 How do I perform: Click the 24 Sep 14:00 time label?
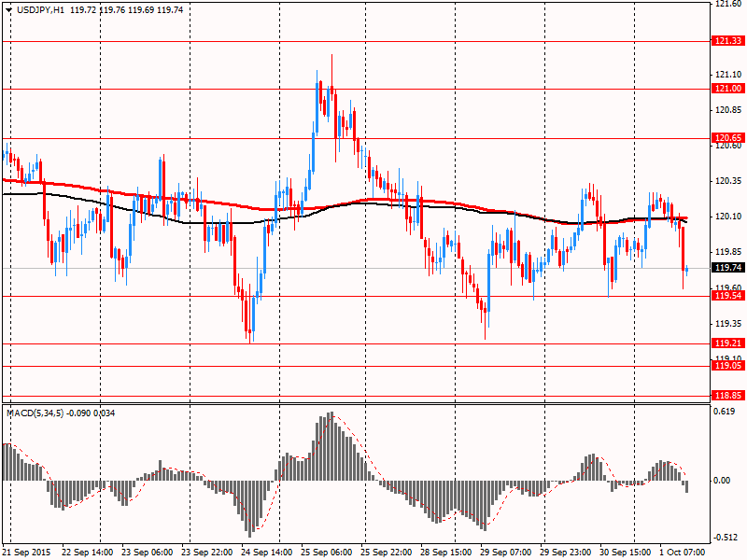(x=269, y=553)
